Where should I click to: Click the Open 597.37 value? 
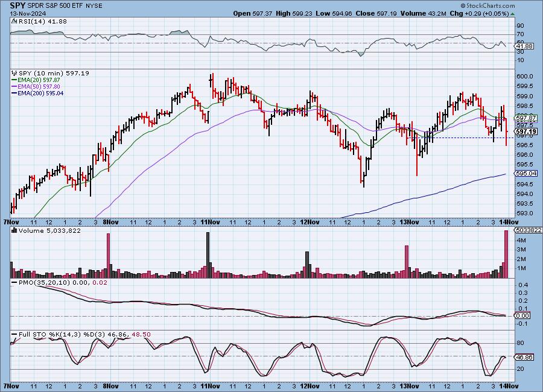252,13
